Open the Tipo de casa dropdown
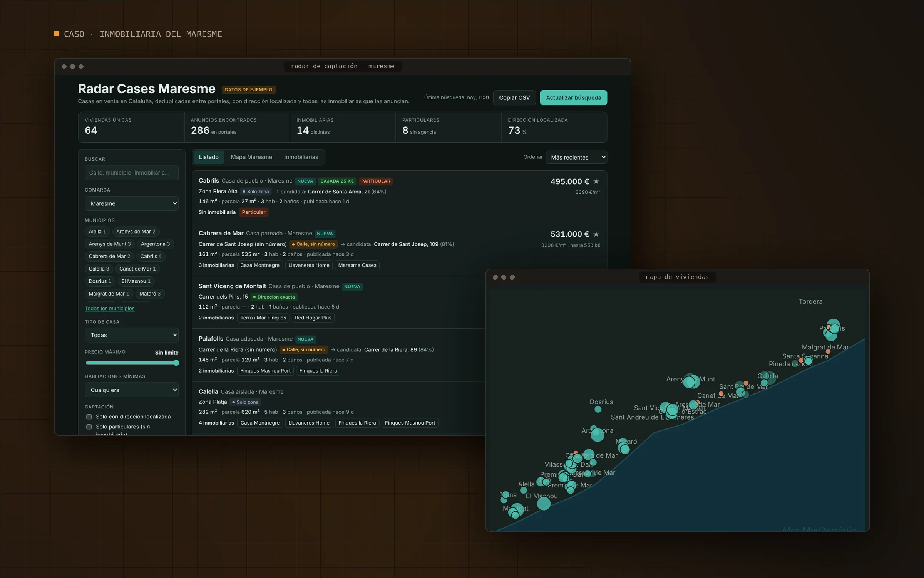This screenshot has height=578, width=924. coord(131,335)
